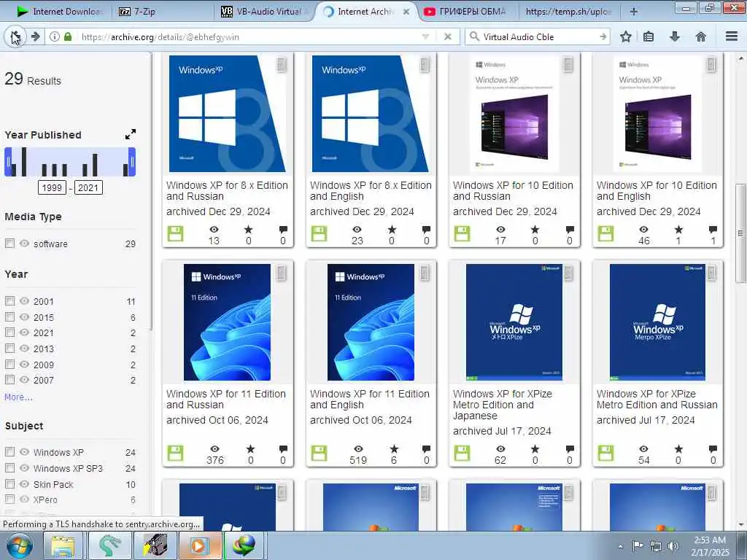This screenshot has width=747, height=560.
Task: Show more years with More... link
Action: tap(18, 397)
